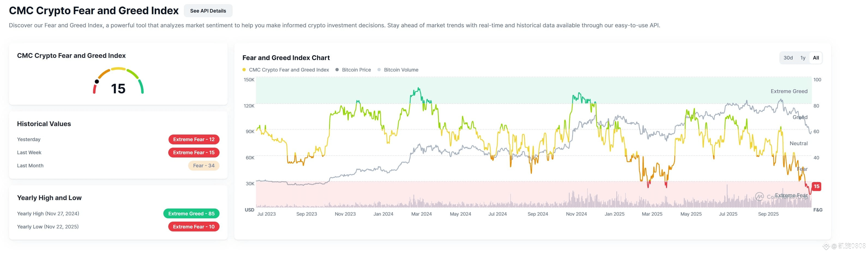Toggle the CMC Crypto Fear and Greed Index series
The height and width of the screenshot is (253, 868).
click(289, 70)
